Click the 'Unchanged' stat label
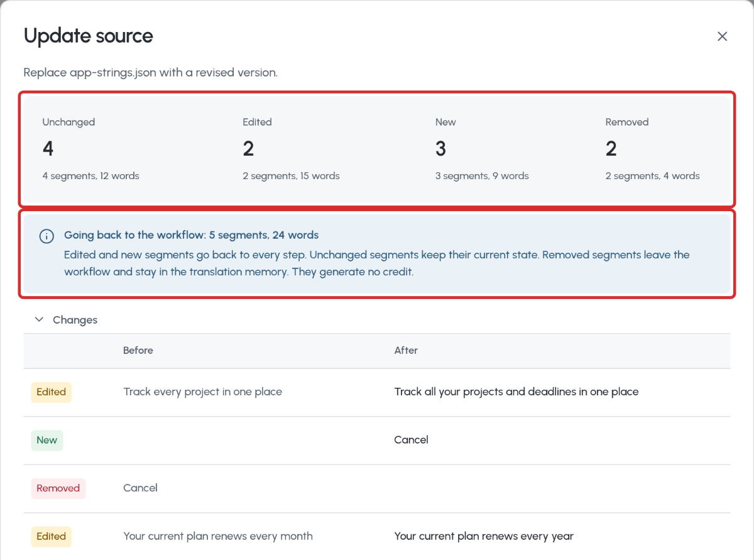The image size is (754, 560). (x=68, y=122)
